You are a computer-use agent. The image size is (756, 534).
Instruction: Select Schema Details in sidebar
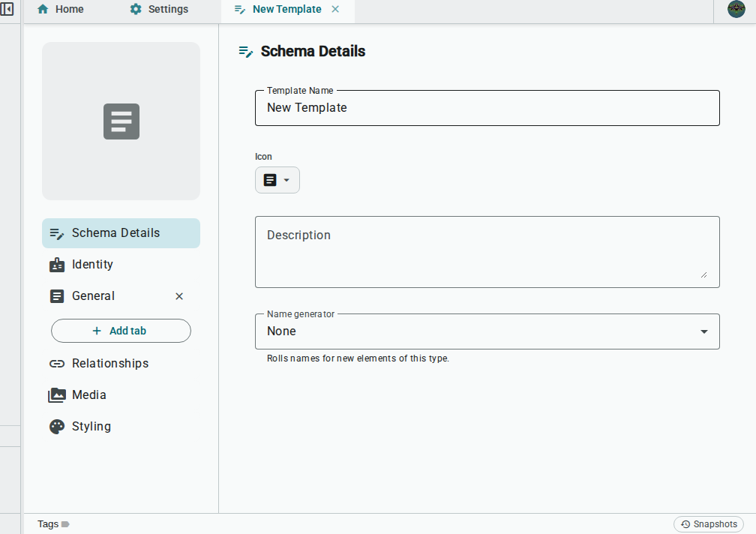tap(121, 233)
